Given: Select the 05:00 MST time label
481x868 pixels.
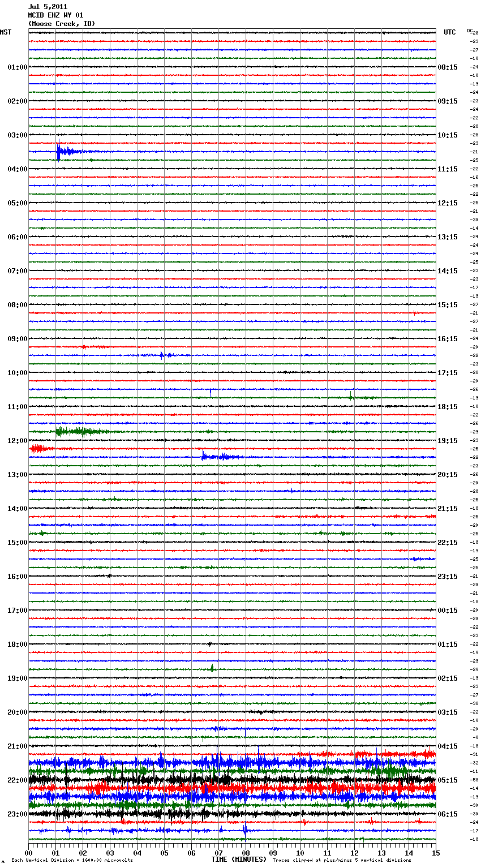Looking at the screenshot, I should (x=18, y=203).
